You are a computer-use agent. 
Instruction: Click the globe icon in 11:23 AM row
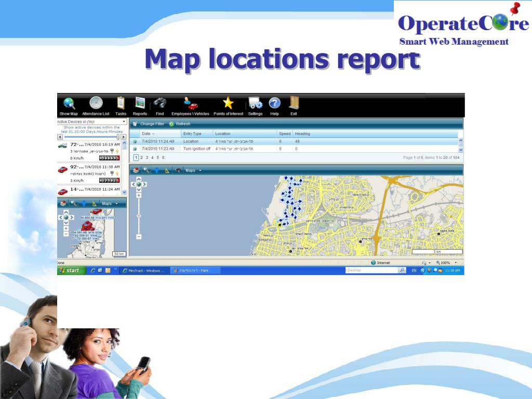tap(135, 149)
